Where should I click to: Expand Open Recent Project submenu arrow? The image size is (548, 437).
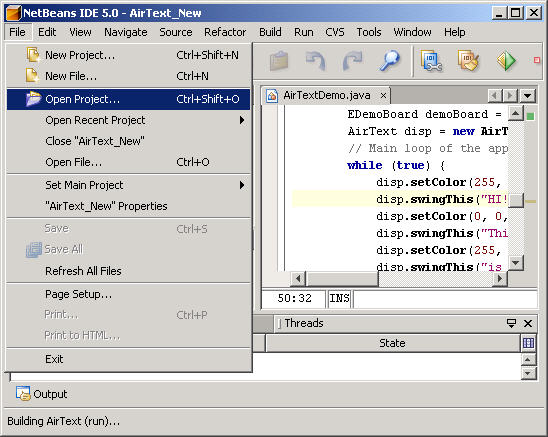tap(242, 120)
